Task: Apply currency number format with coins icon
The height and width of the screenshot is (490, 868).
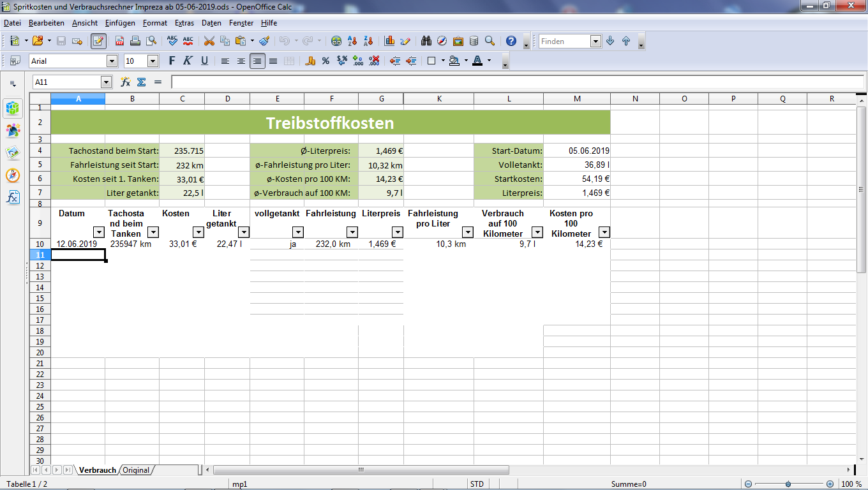Action: tap(311, 61)
